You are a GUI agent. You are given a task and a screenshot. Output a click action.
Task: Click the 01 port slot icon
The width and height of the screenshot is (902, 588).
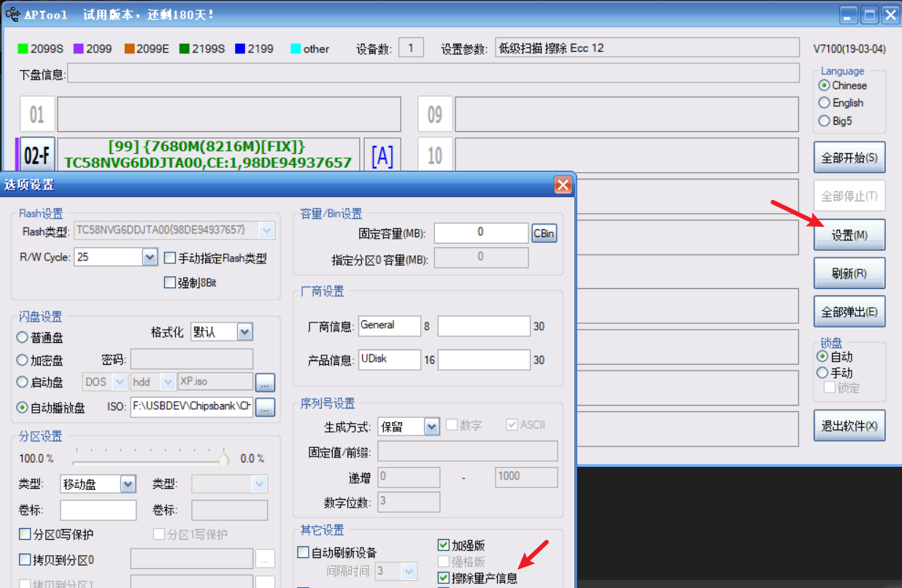pyautogui.click(x=36, y=115)
